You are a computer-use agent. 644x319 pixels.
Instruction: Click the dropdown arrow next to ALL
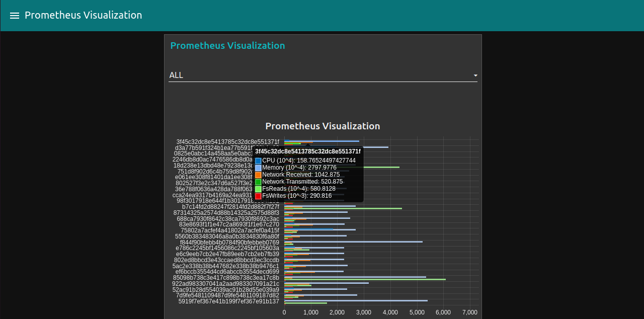[x=475, y=75]
